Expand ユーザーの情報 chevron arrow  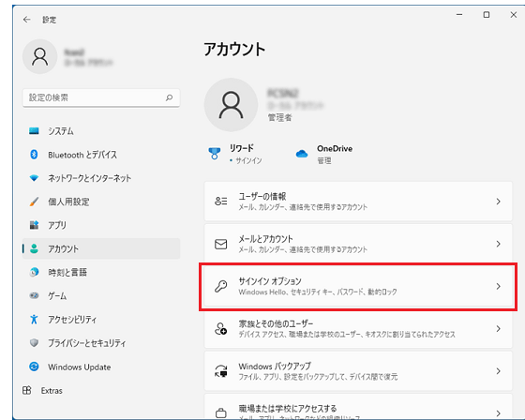click(498, 202)
